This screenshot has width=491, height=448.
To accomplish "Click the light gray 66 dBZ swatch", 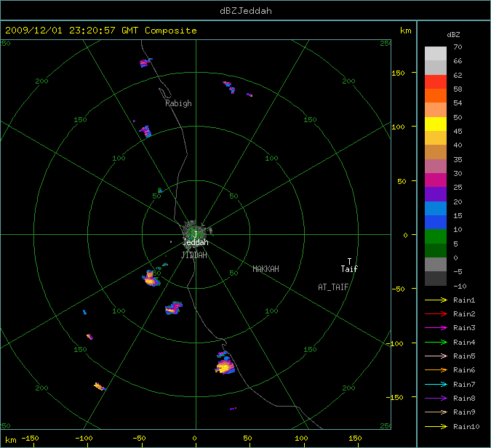I will tap(436, 54).
